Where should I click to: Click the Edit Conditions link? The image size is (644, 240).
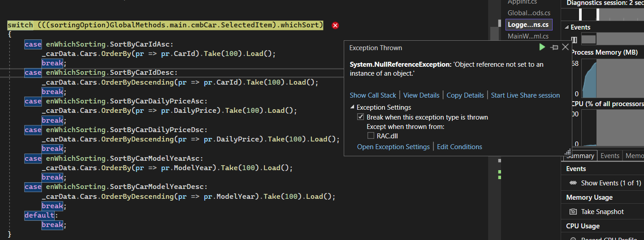coord(459,147)
